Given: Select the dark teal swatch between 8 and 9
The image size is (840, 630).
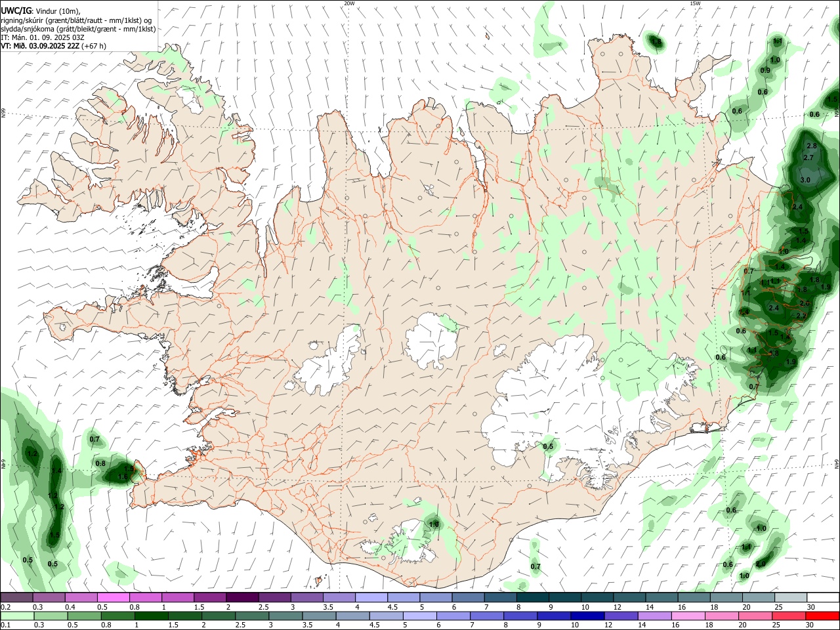Looking at the screenshot, I should [x=532, y=597].
